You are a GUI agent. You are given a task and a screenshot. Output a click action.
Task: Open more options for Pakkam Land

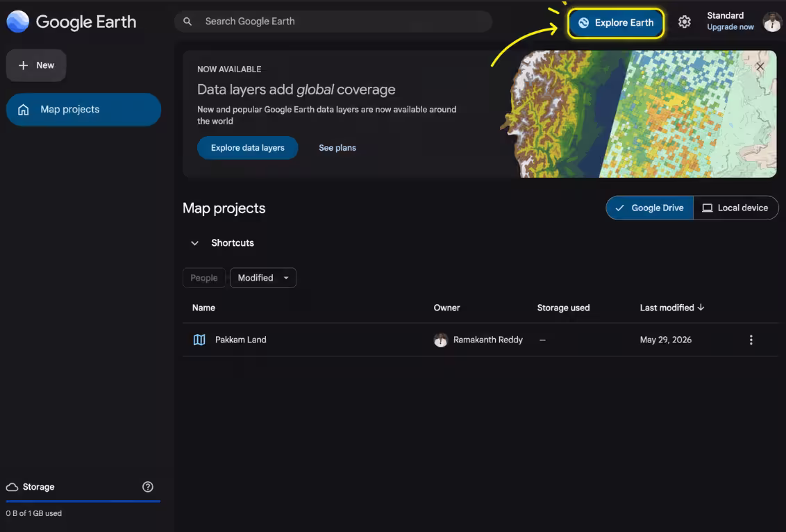click(751, 340)
